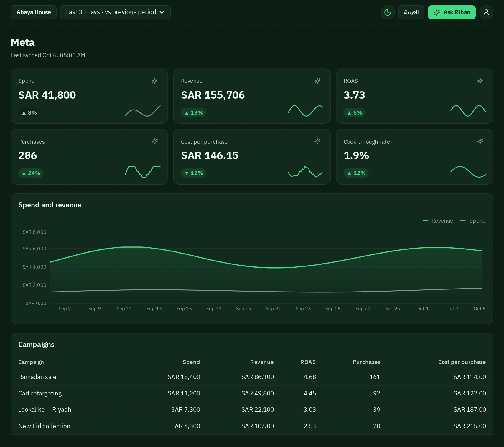This screenshot has height=447, width=504.
Task: Select the Lookalike — Riyadh campaign
Action: click(x=252, y=410)
